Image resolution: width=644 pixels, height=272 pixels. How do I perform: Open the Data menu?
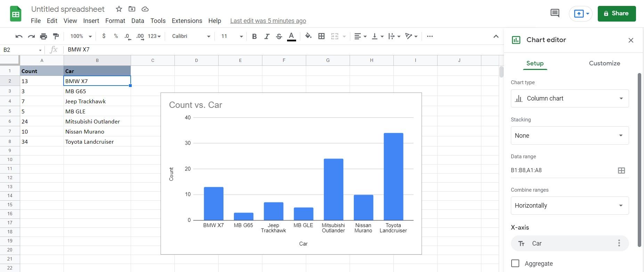click(138, 21)
